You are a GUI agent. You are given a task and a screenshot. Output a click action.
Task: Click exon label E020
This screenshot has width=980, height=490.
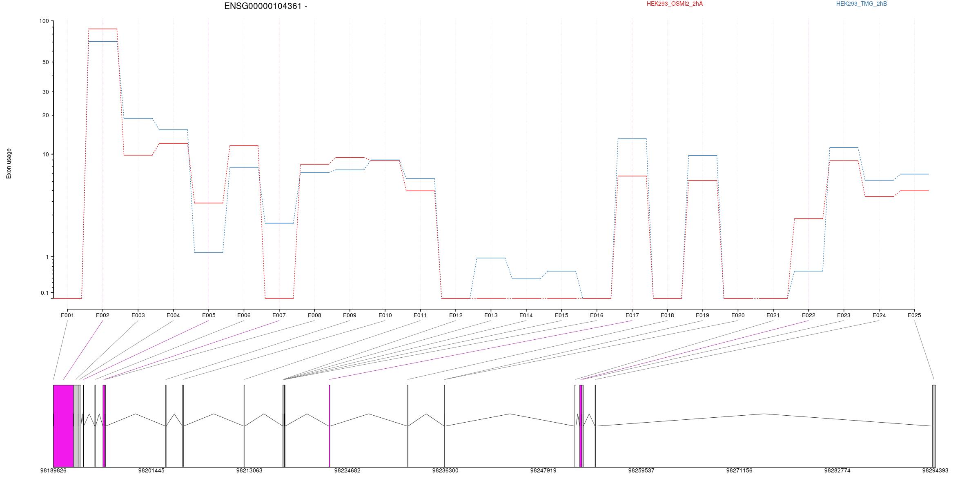pos(738,315)
